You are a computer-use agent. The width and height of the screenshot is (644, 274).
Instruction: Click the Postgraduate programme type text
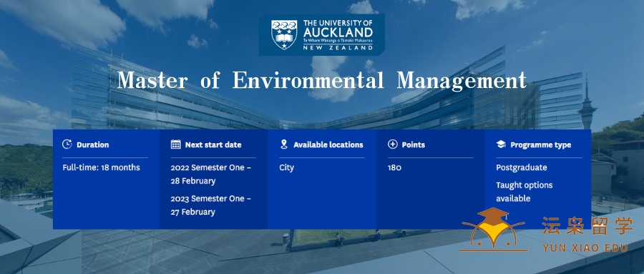point(522,167)
